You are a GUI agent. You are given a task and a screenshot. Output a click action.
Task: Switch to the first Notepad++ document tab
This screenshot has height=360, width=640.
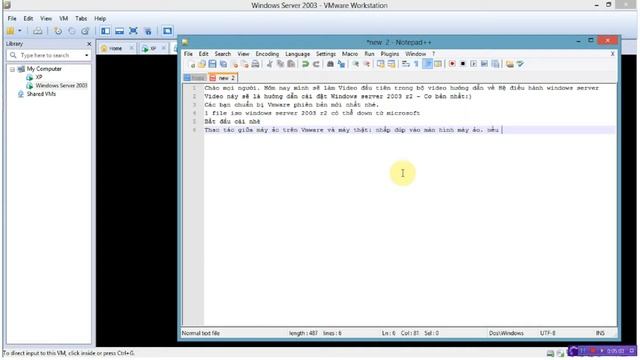195,78
